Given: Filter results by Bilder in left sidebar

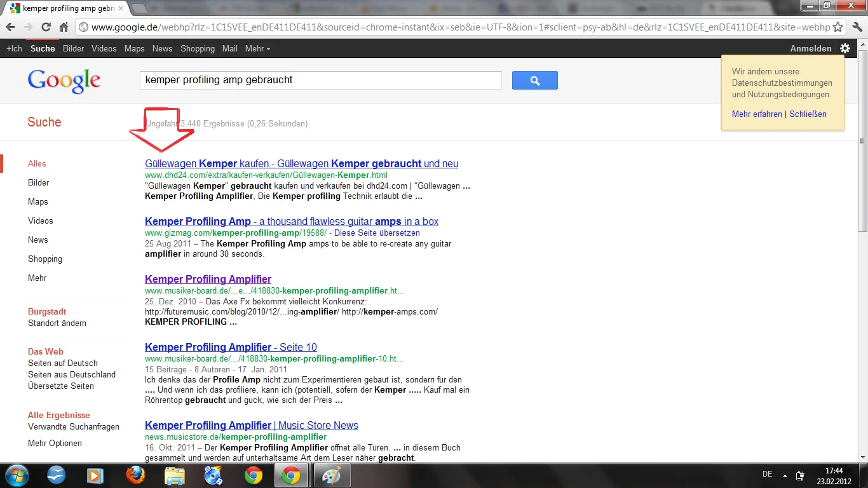Looking at the screenshot, I should click(x=39, y=182).
